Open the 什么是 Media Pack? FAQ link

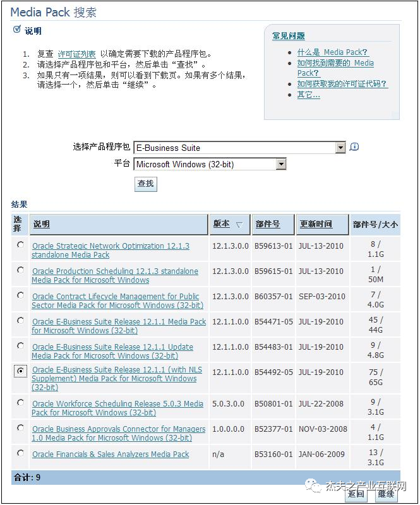[333, 52]
